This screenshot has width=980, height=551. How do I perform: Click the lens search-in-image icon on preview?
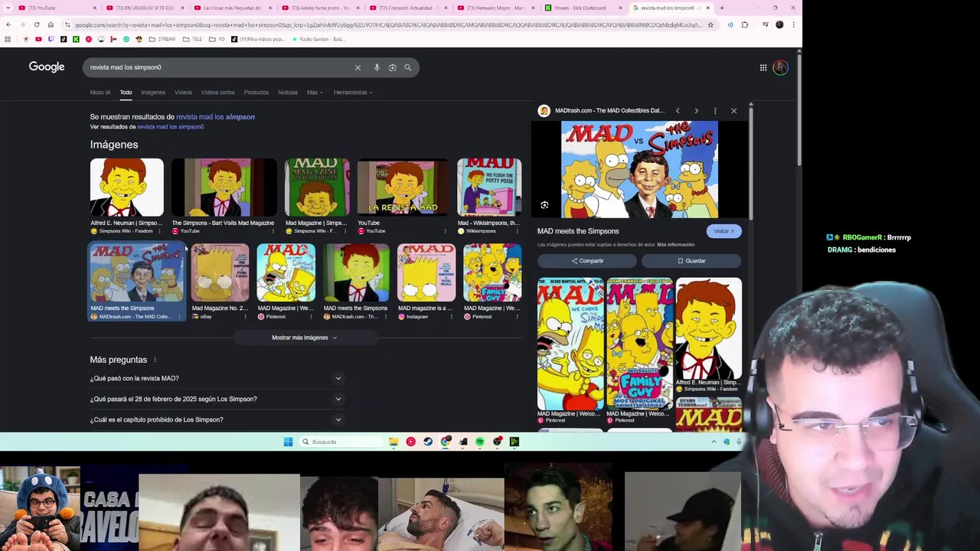tap(544, 205)
